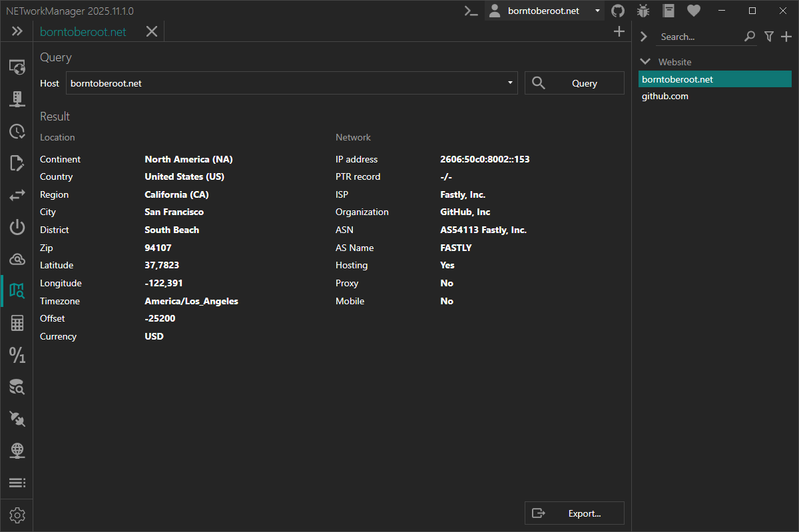The height and width of the screenshot is (532, 799).
Task: Open the documentation book icon
Action: 668,11
